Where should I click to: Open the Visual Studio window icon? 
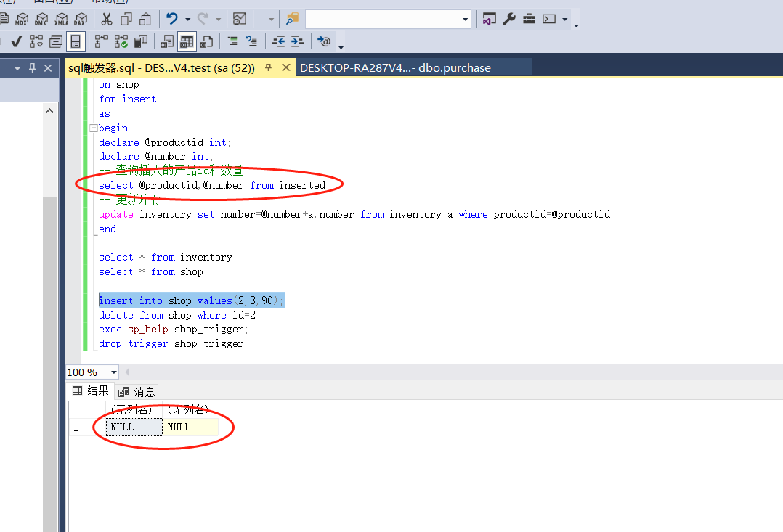coord(490,20)
